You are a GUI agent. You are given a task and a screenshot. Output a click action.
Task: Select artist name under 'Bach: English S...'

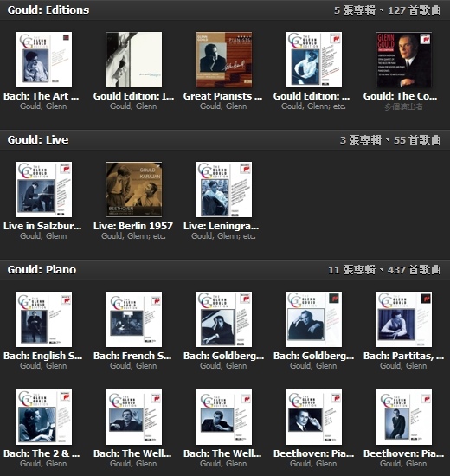[x=43, y=366]
